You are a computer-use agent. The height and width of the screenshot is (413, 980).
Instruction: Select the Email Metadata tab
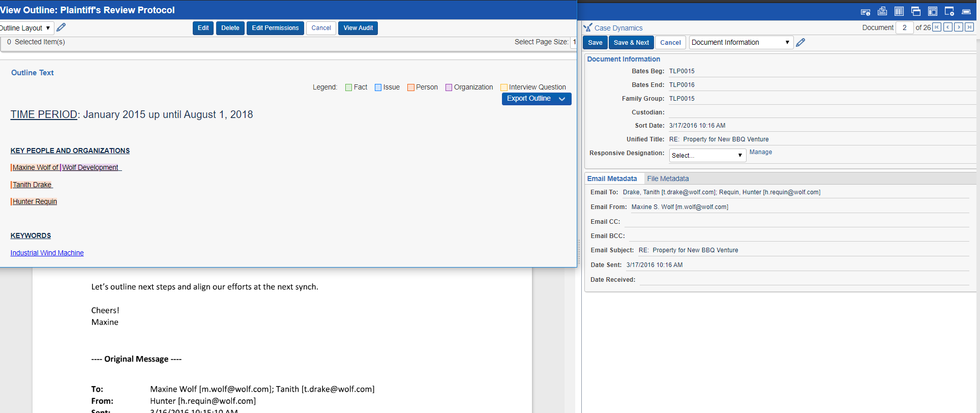[612, 179]
